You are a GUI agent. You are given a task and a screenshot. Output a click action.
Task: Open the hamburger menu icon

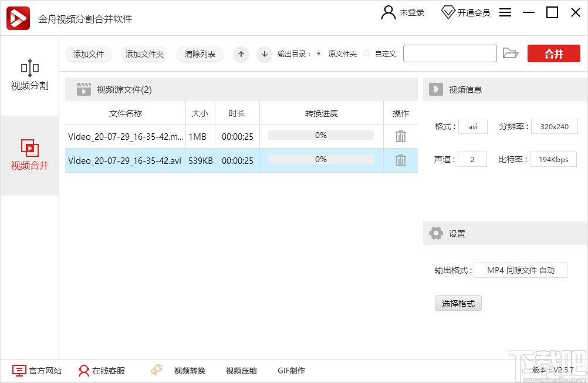pos(505,12)
